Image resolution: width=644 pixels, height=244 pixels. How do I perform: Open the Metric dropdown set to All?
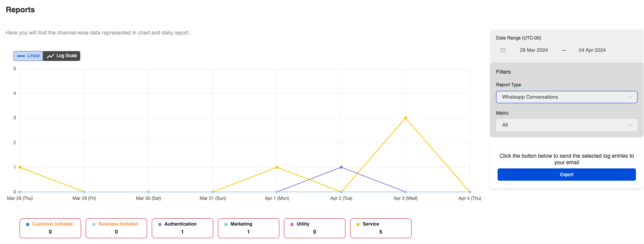click(566, 125)
